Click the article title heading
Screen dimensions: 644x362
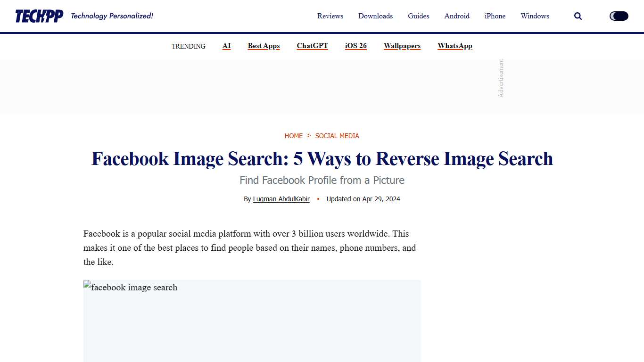[322, 159]
